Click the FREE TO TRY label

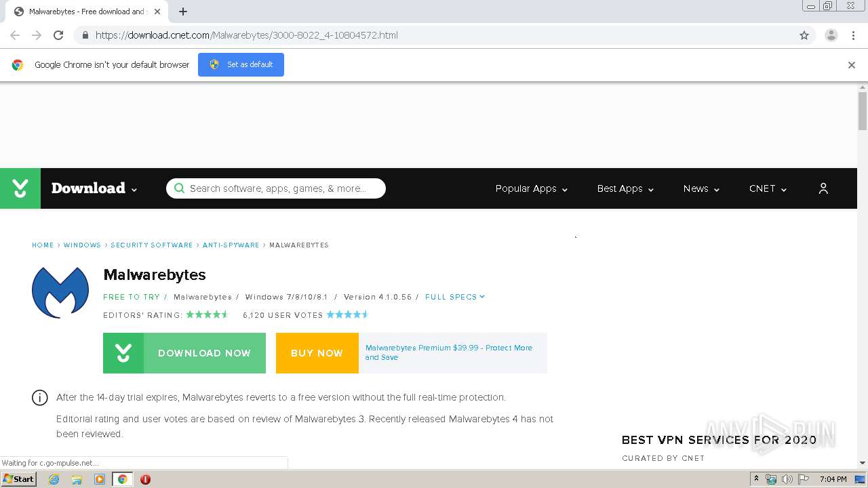[x=132, y=297]
